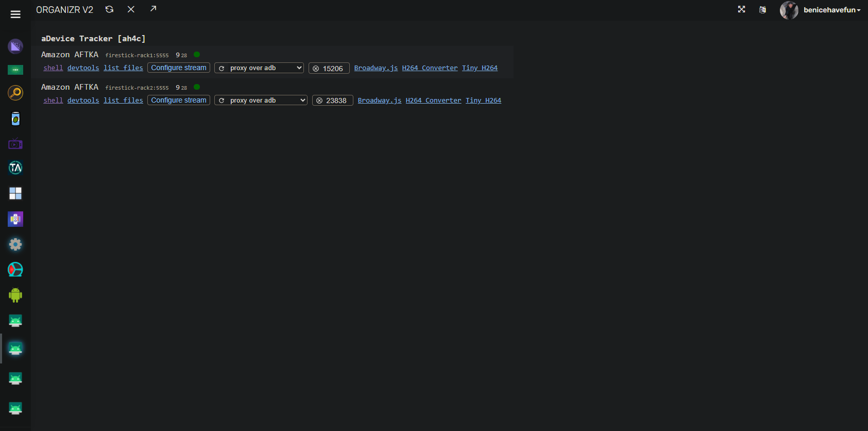The width and height of the screenshot is (868, 431).
Task: Open the hamburger menu in the top-left
Action: (15, 14)
